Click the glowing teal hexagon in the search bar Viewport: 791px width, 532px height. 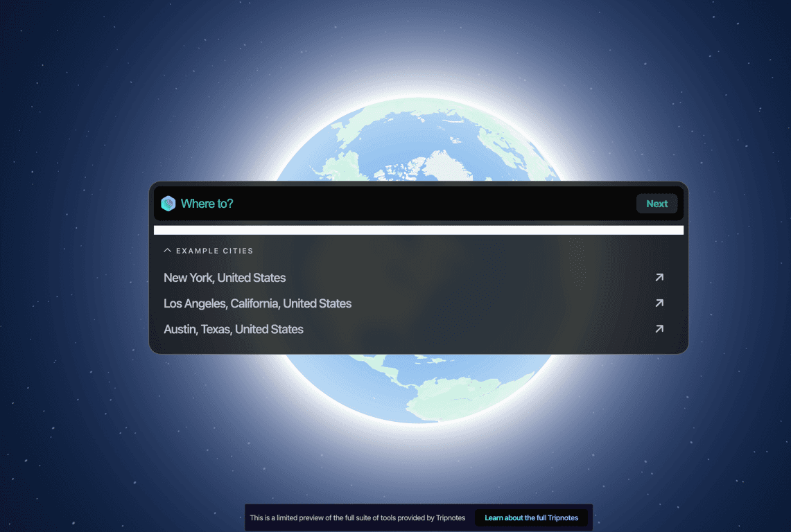pyautogui.click(x=167, y=203)
